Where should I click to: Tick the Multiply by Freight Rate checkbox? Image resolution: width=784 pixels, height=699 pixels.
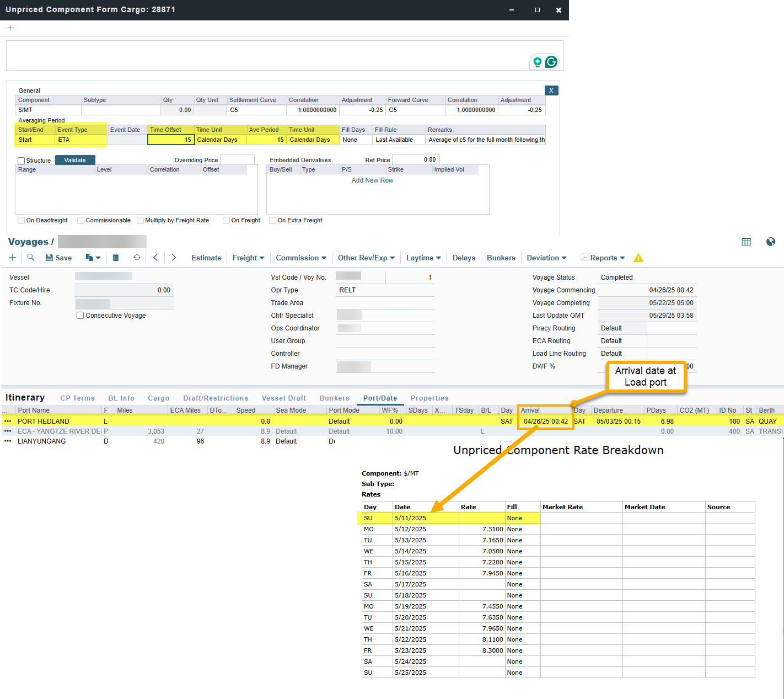(141, 220)
